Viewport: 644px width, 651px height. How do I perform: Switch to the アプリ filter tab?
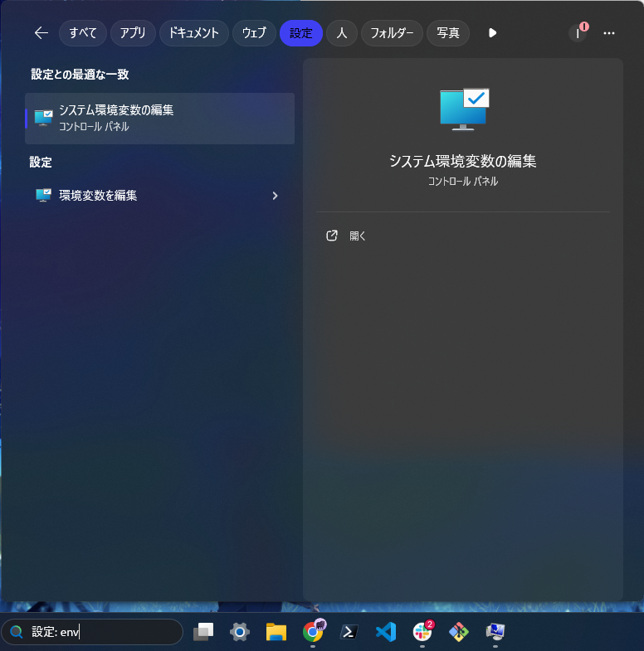[x=133, y=33]
